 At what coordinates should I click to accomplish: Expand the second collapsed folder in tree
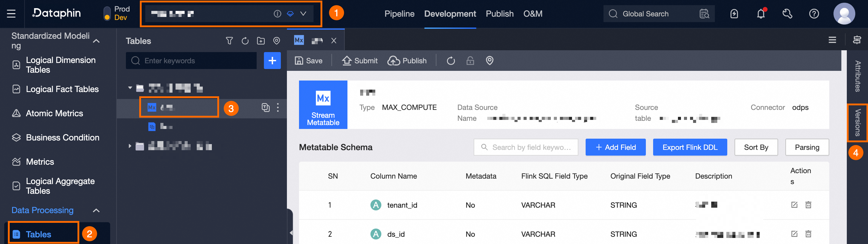130,146
